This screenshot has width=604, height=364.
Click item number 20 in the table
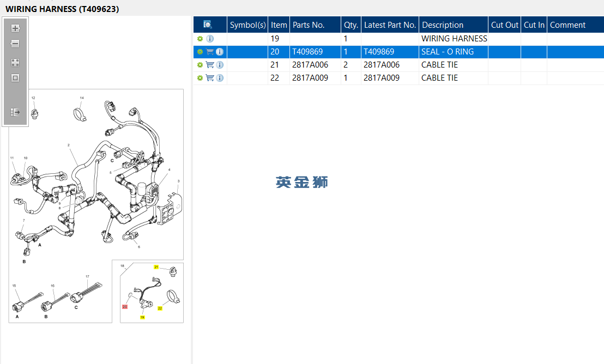click(275, 52)
